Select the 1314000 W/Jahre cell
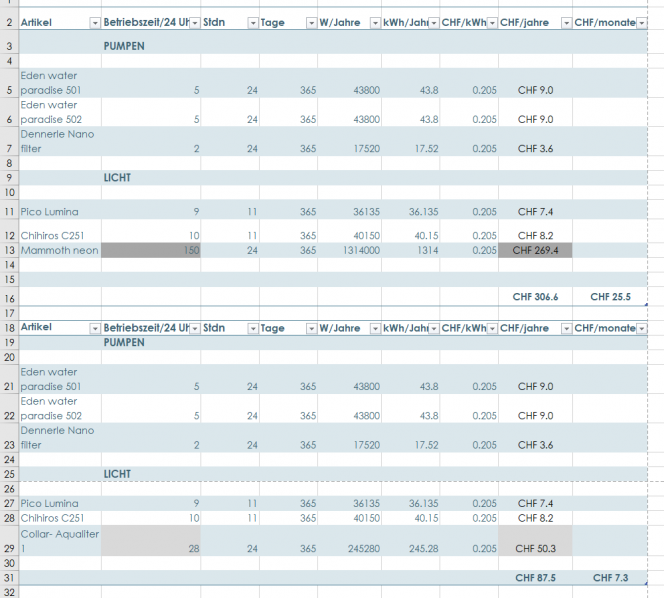 [349, 250]
